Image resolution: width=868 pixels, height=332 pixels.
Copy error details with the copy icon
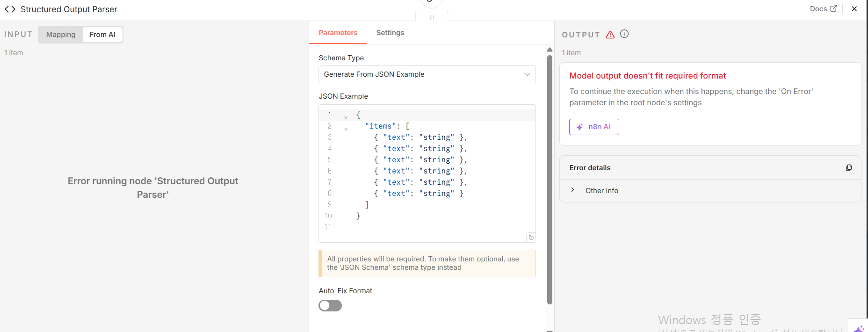point(849,168)
